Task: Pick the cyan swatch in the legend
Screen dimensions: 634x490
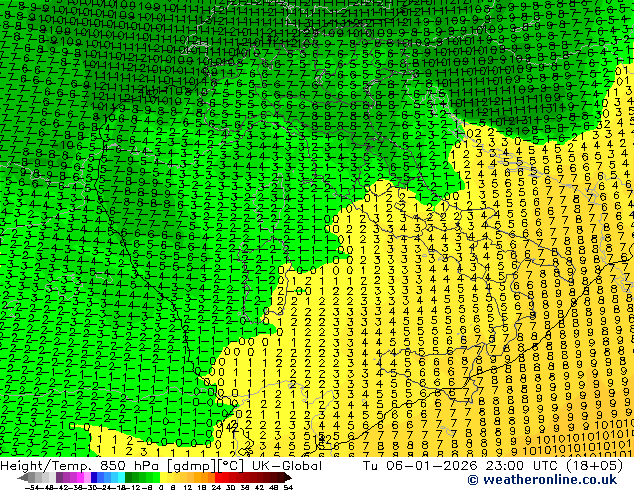Action: (122, 477)
